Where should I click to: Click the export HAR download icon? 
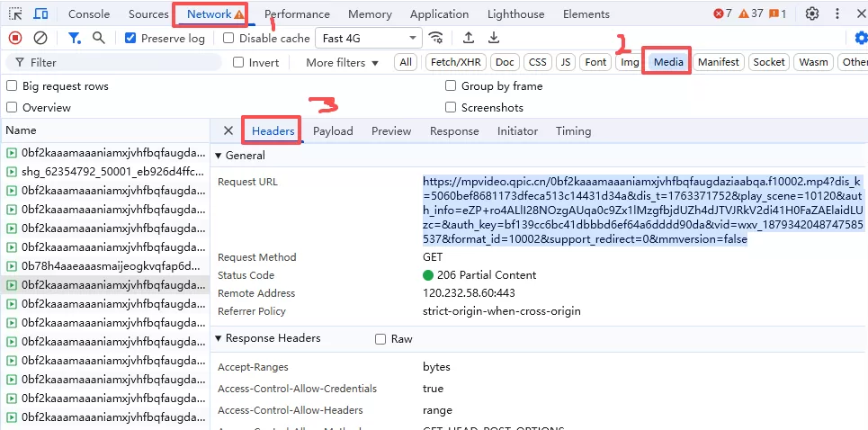pos(494,38)
